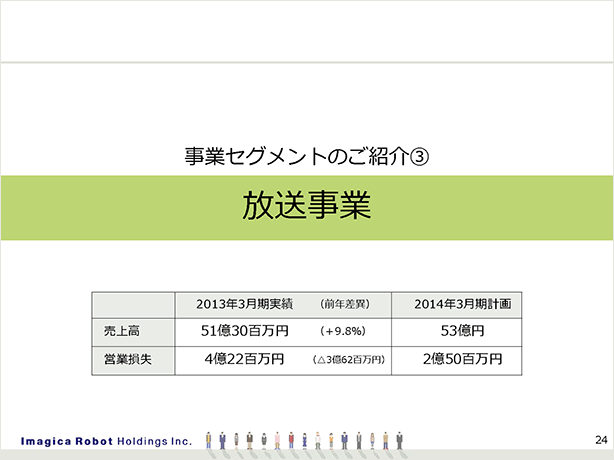This screenshot has height=460, width=614.
Task: Click the Imagica Robot Holdings Inc. logo text
Action: (x=106, y=442)
